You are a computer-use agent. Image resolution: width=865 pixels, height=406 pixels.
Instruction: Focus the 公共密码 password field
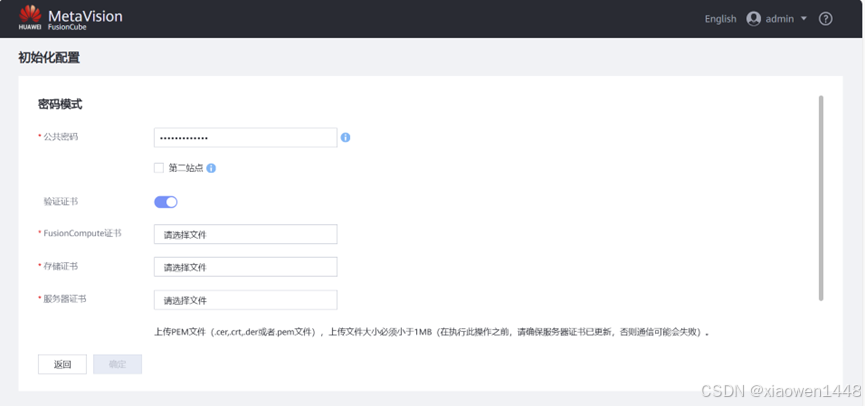(245, 137)
